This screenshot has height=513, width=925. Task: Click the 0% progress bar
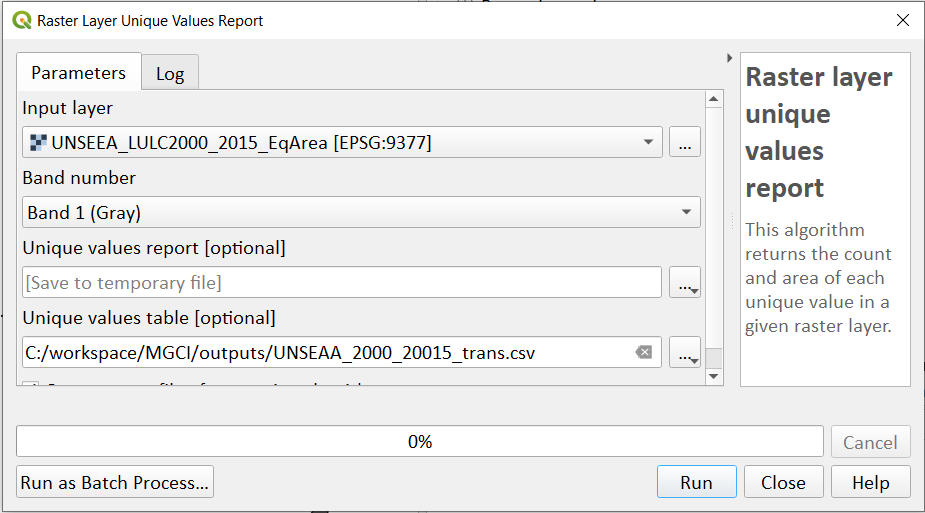[x=419, y=441]
